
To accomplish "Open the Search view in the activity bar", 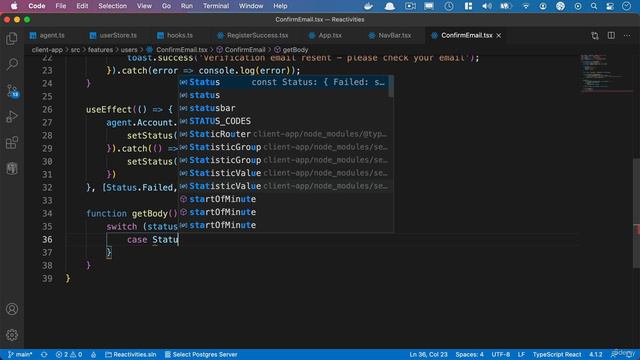I will pyautogui.click(x=12, y=64).
